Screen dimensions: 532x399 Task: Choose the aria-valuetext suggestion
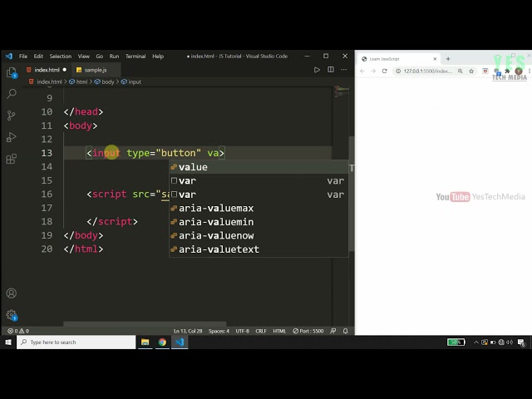pyautogui.click(x=259, y=249)
